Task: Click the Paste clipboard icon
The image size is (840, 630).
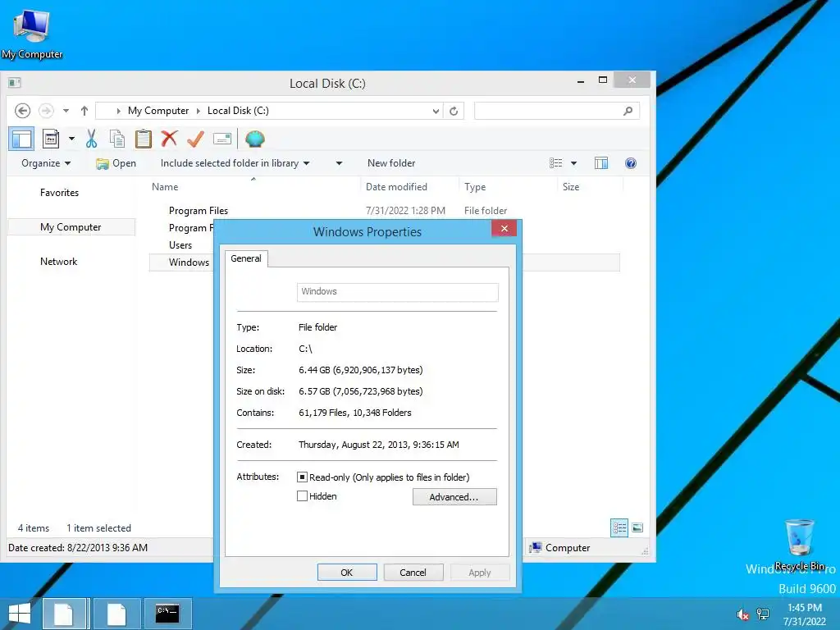Action: (143, 139)
